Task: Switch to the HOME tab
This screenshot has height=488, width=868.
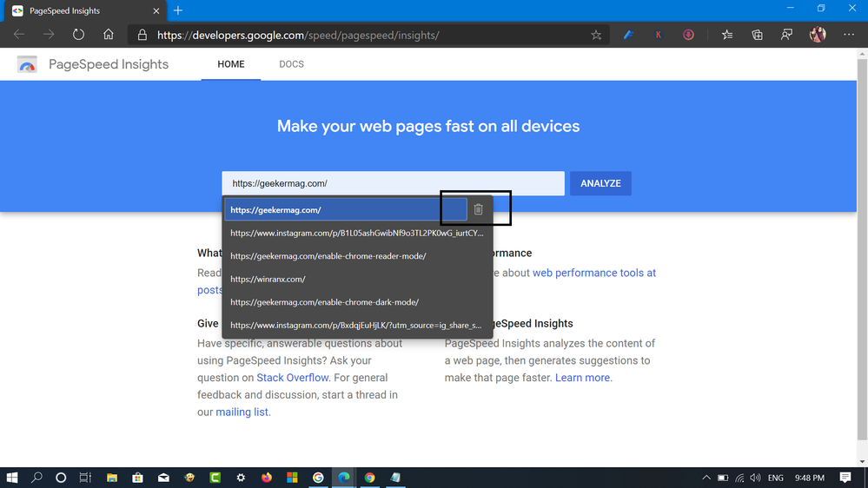Action: tap(231, 64)
